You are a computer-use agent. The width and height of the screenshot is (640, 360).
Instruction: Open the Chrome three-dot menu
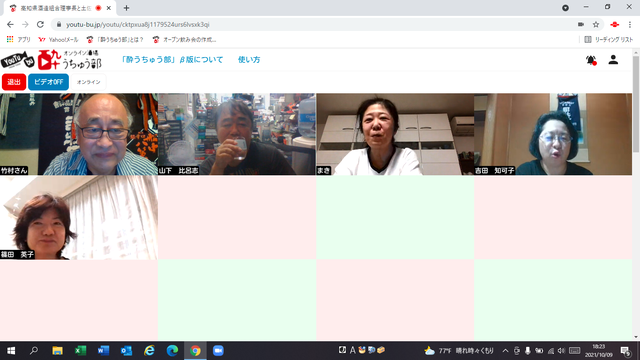[630, 24]
